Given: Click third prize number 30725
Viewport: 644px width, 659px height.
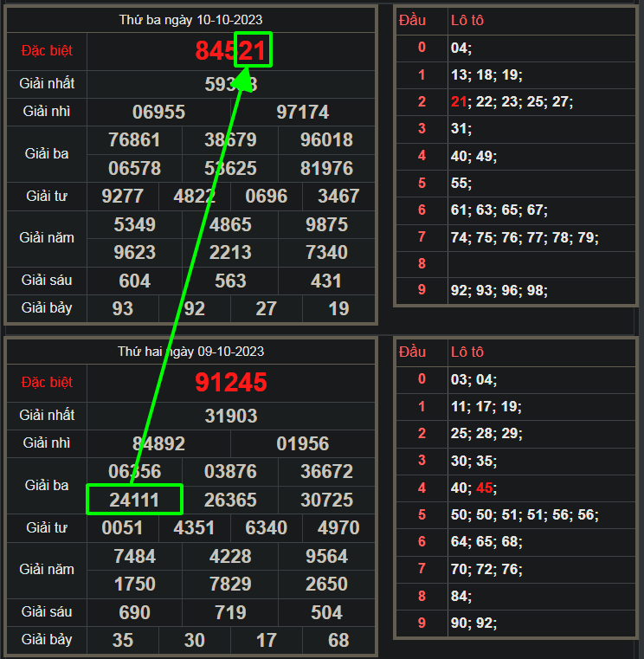Looking at the screenshot, I should pos(326,501).
